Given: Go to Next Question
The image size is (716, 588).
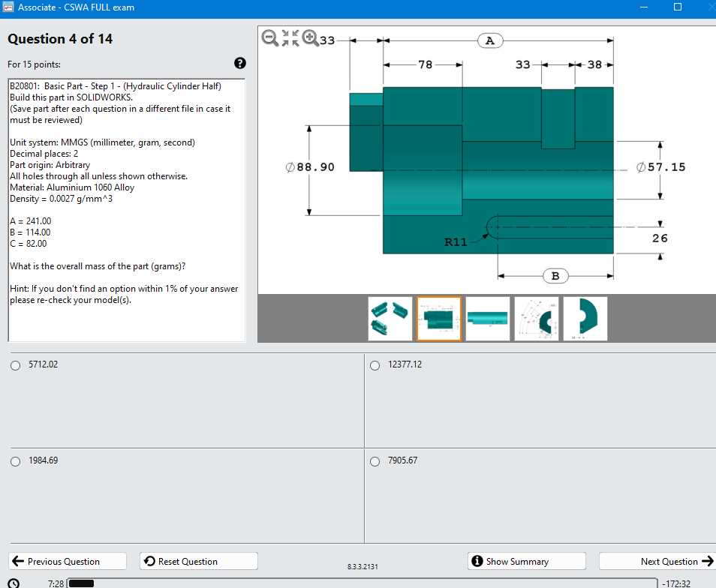Looking at the screenshot, I should tap(658, 561).
